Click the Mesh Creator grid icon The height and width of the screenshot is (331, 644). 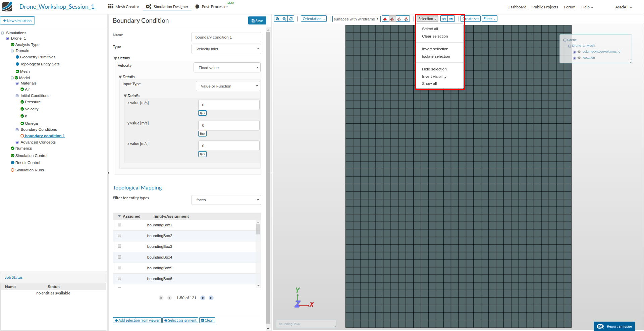(111, 7)
